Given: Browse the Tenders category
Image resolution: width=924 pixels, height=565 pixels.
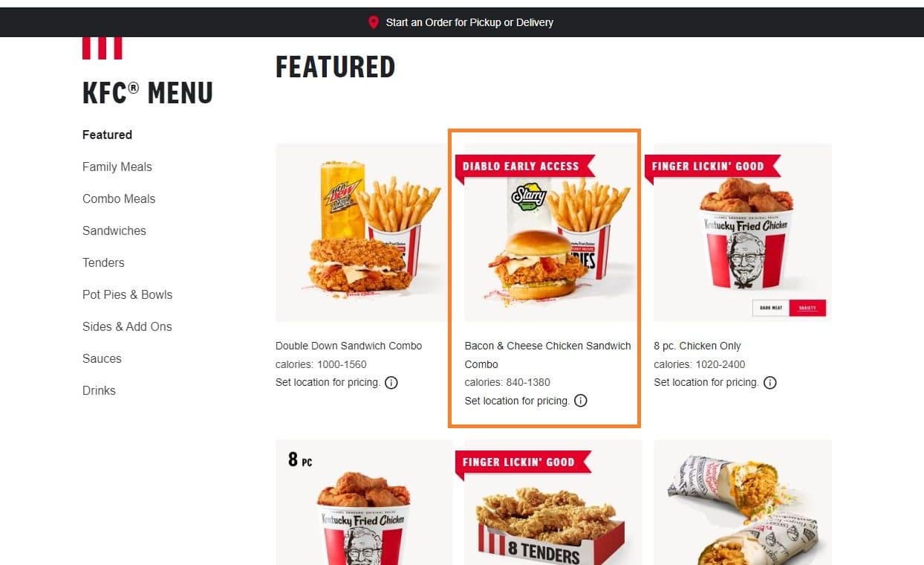Looking at the screenshot, I should tap(103, 262).
